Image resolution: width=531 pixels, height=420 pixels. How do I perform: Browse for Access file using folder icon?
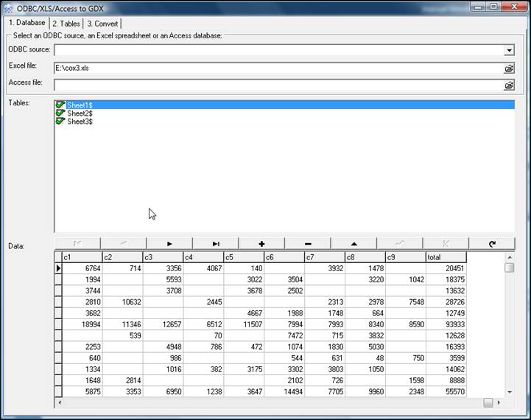[x=508, y=85]
